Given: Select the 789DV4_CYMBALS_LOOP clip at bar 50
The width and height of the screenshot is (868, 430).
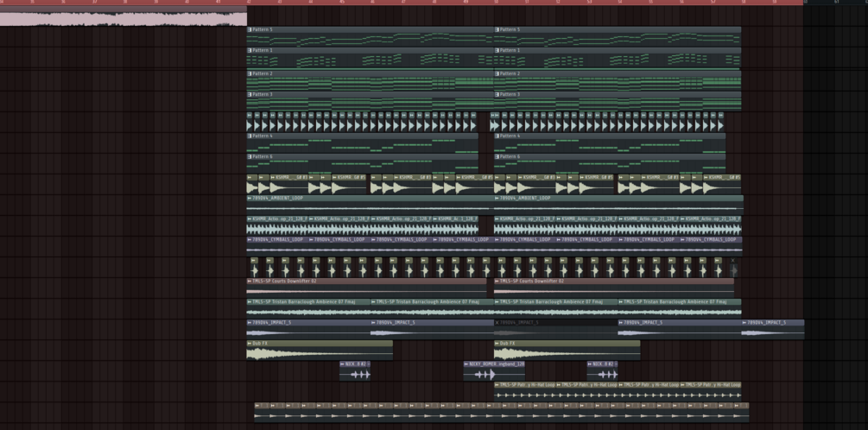Looking at the screenshot, I should [525, 246].
